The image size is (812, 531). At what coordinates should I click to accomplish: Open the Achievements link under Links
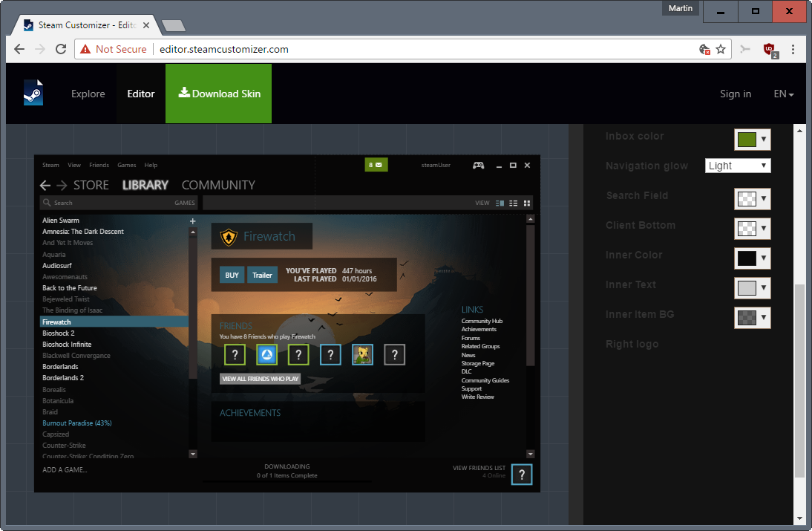tap(479, 330)
